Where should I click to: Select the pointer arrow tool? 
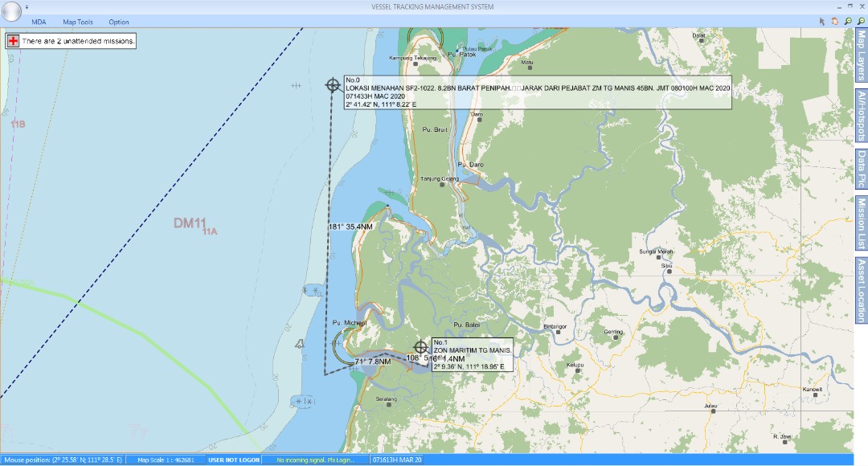tap(822, 22)
